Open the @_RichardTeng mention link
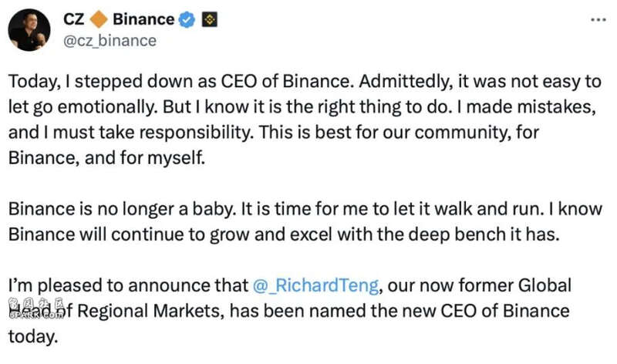Screen dimensions: 617x364 [x=315, y=286]
